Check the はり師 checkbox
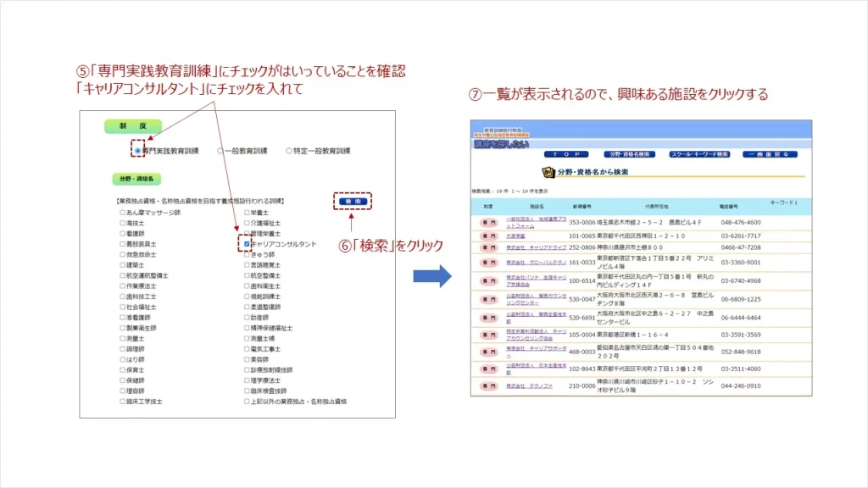 point(122,359)
